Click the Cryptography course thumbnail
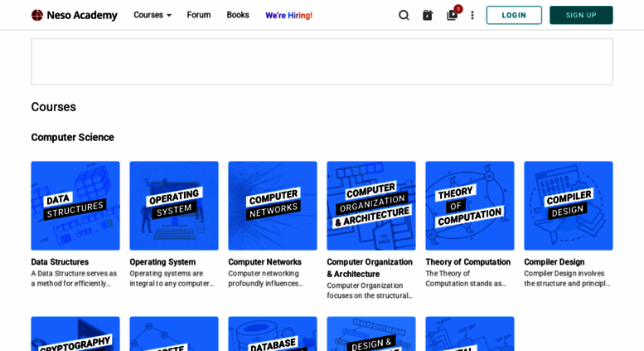Viewport: 644px width, 351px height. pyautogui.click(x=75, y=334)
